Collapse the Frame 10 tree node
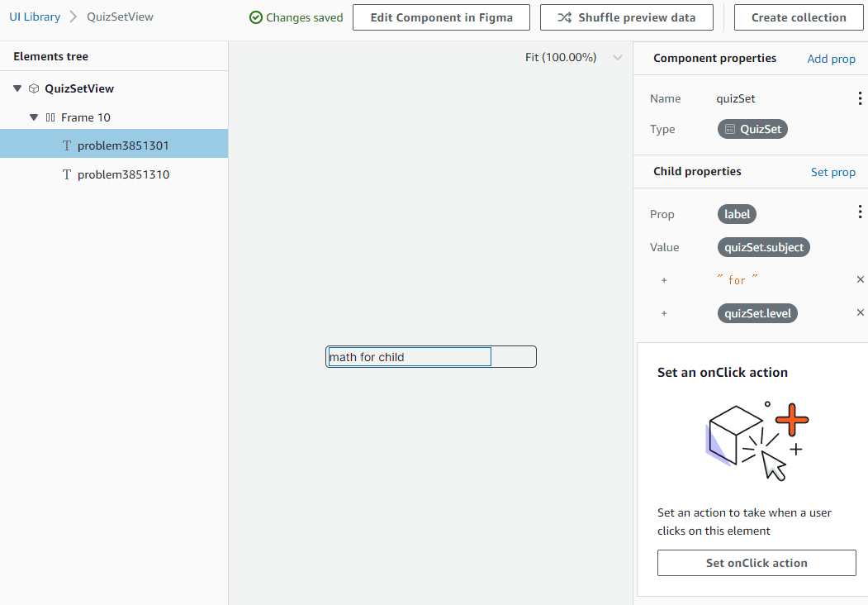This screenshot has width=868, height=605. pos(34,117)
